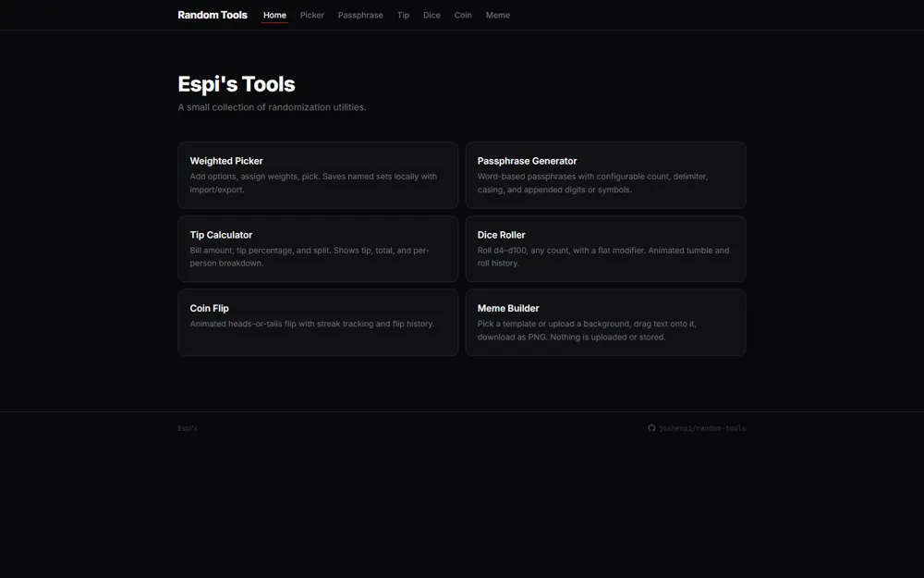
Task: Launch the Tip Calculator card
Action: coord(318,249)
